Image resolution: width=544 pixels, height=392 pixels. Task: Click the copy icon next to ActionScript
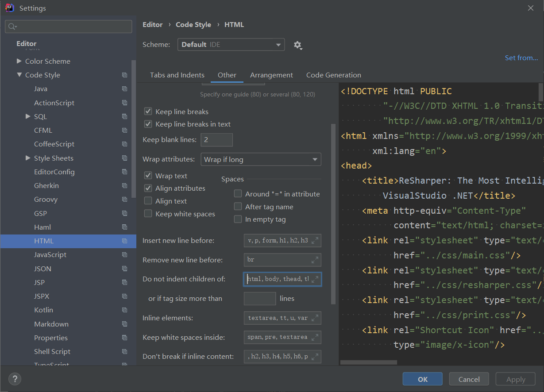[x=124, y=103]
